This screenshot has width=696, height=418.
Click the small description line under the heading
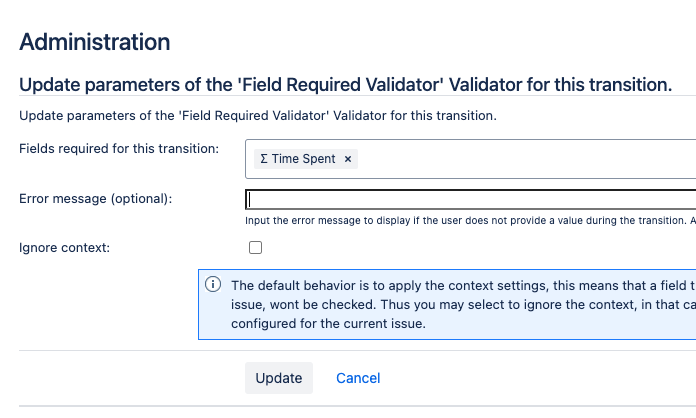point(258,116)
